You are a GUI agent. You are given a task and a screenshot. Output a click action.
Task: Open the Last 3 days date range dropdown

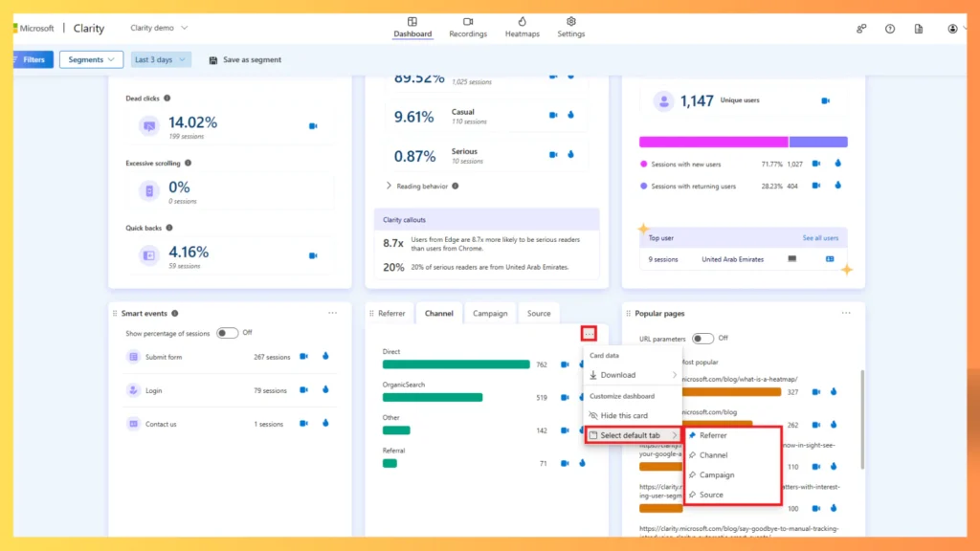tap(160, 59)
